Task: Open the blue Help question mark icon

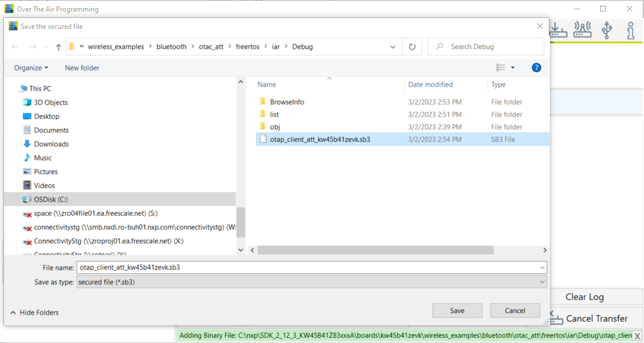Action: [x=536, y=68]
